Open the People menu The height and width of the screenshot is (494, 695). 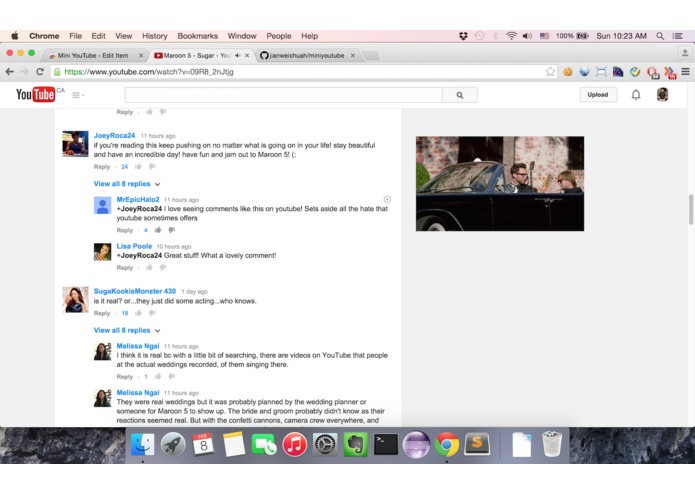(x=279, y=36)
